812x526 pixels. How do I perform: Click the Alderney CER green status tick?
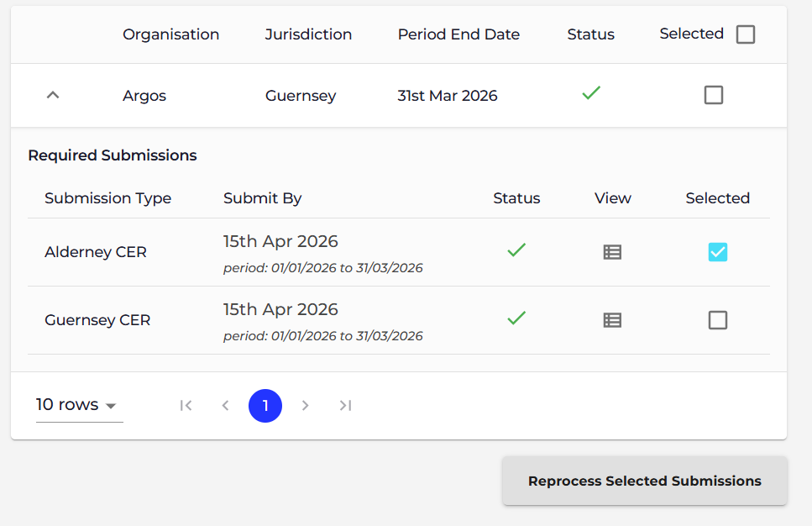click(516, 250)
